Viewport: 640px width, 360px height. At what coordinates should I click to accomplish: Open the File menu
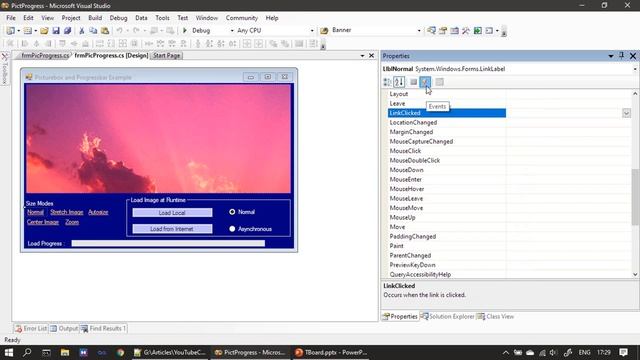[11, 18]
